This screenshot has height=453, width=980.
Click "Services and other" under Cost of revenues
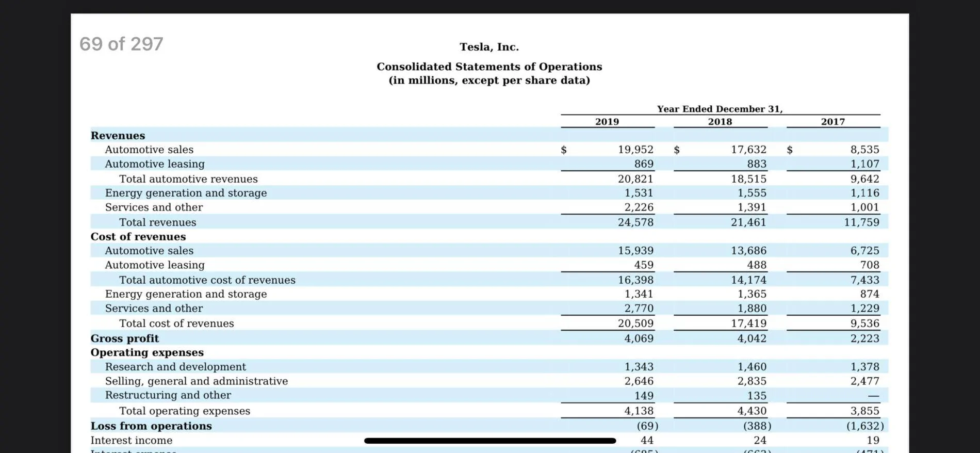[154, 309]
